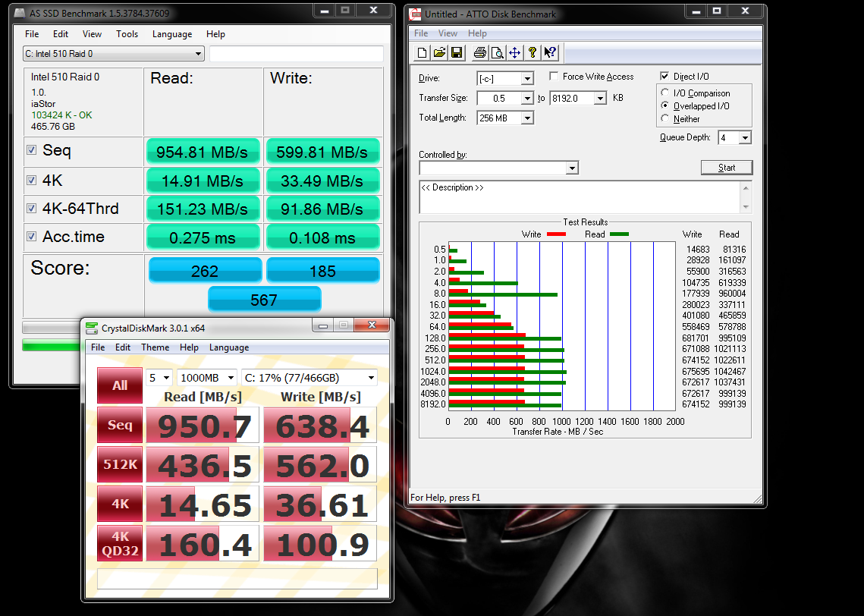Click the 954.81 MB/s Seq read result
This screenshot has height=616, width=864.
pos(203,152)
